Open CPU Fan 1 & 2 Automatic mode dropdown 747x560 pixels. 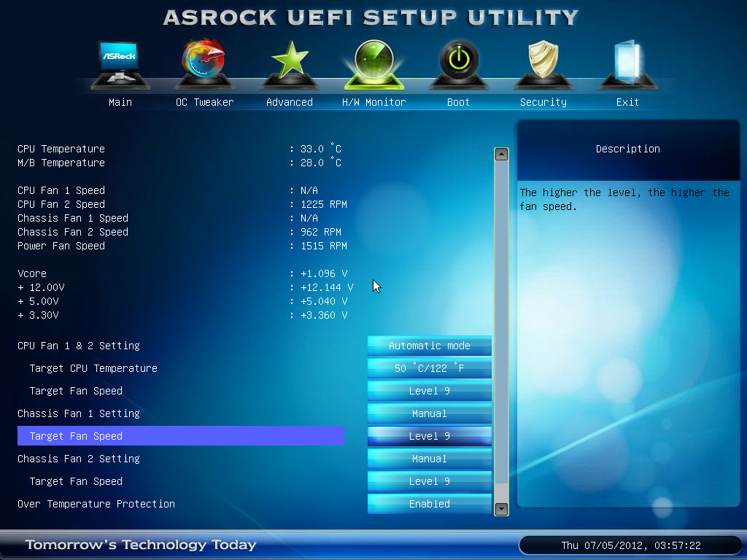tap(429, 346)
